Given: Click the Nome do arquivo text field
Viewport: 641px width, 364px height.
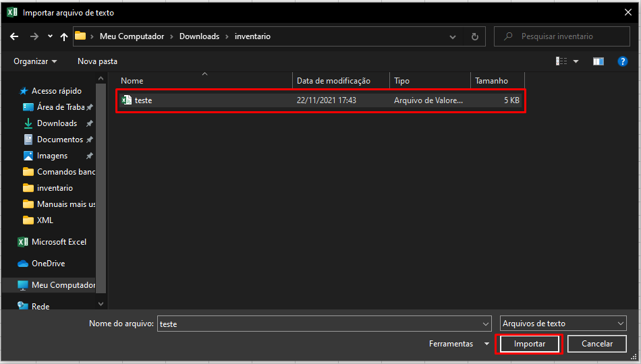Looking at the screenshot, I should 319,324.
